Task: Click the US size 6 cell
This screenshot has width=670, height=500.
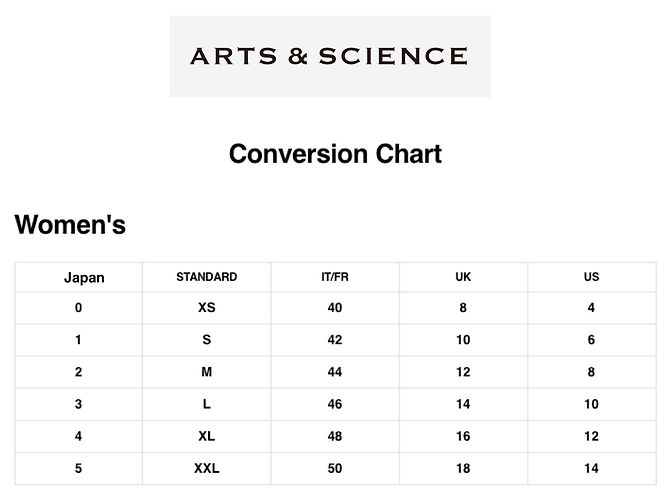Action: tap(591, 340)
